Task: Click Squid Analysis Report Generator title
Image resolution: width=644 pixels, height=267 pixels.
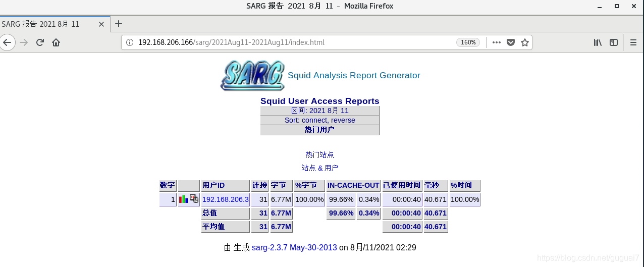Action: [x=354, y=75]
